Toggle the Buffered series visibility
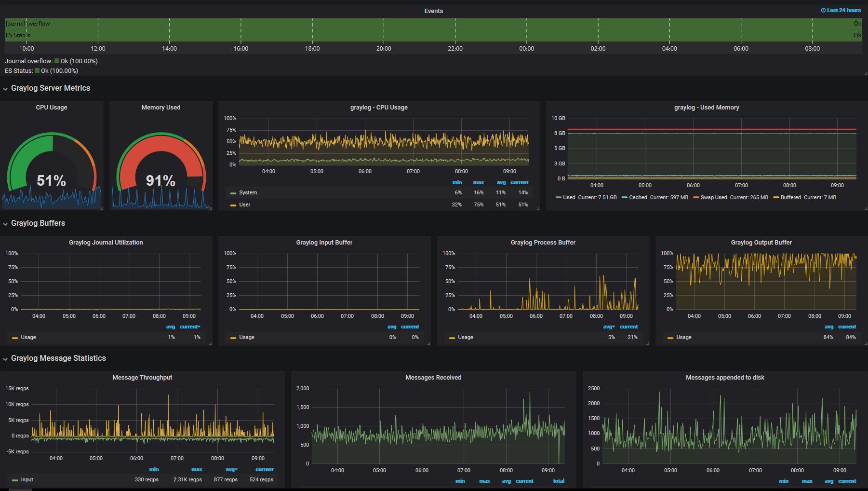The width and height of the screenshot is (868, 491). pos(790,197)
